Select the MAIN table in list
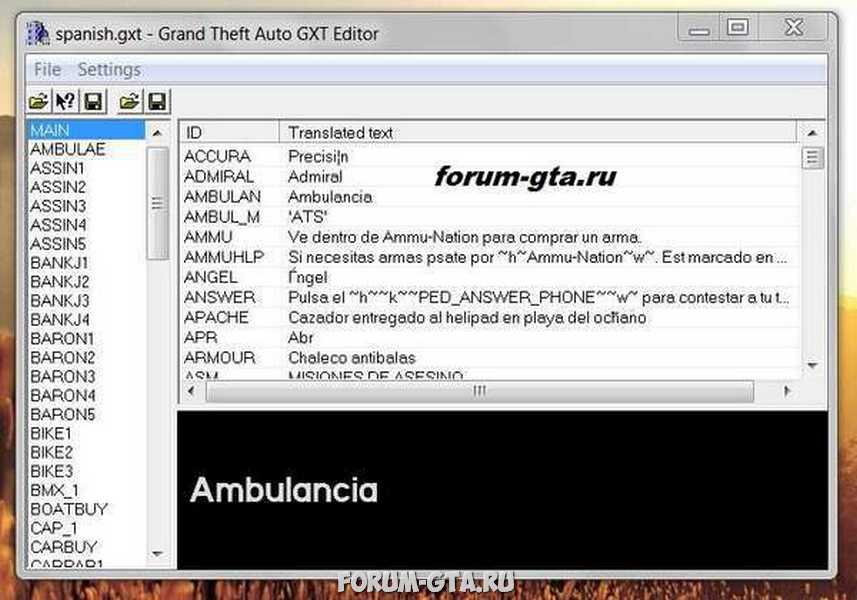The width and height of the screenshot is (857, 600). click(x=87, y=130)
